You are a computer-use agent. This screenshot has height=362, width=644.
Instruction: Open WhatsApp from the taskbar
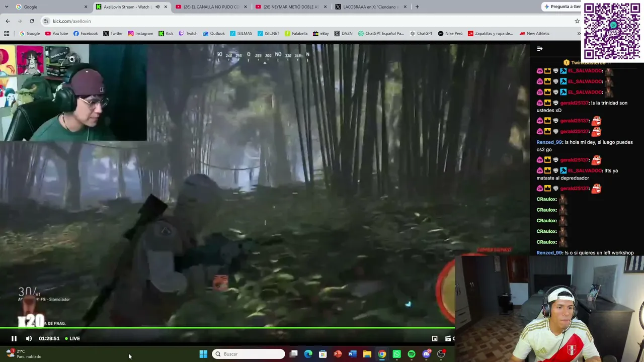coord(396,354)
